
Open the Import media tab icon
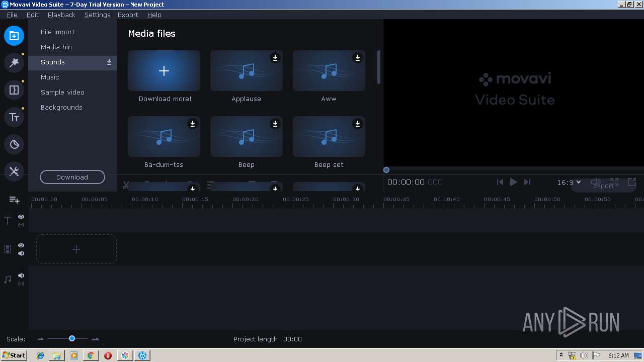tap(14, 36)
